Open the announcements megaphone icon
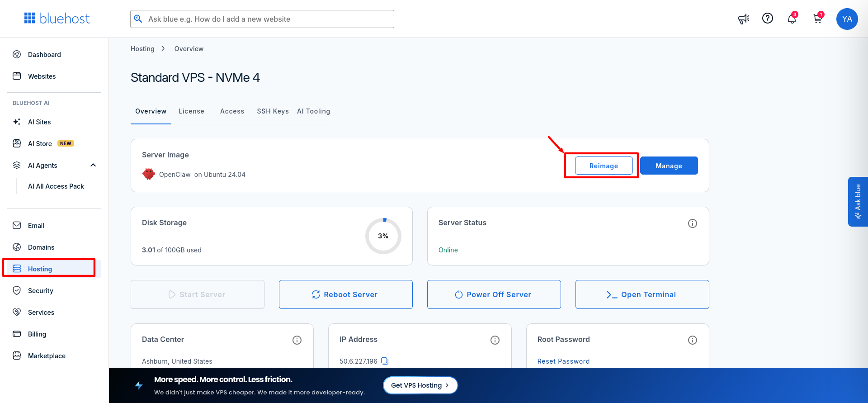 coord(743,19)
